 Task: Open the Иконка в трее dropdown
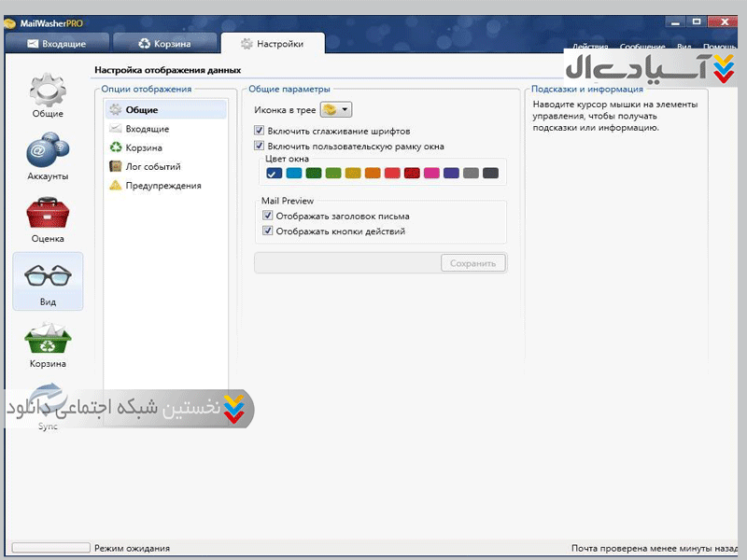coord(335,110)
